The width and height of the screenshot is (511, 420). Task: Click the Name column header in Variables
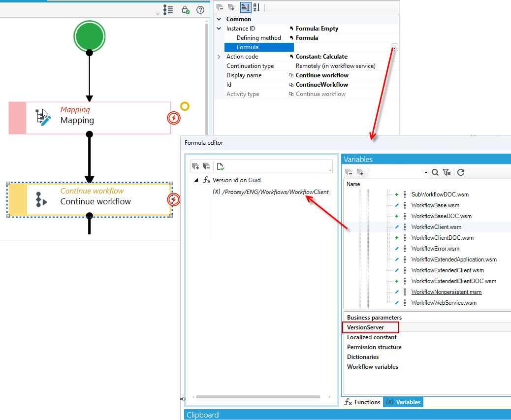click(353, 184)
